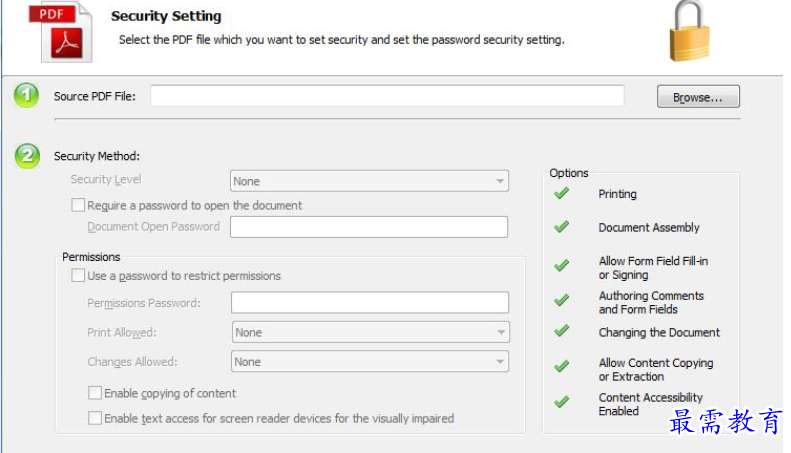The height and width of the screenshot is (453, 791).
Task: Tick Enable text access for screen readers
Action: pyautogui.click(x=95, y=418)
